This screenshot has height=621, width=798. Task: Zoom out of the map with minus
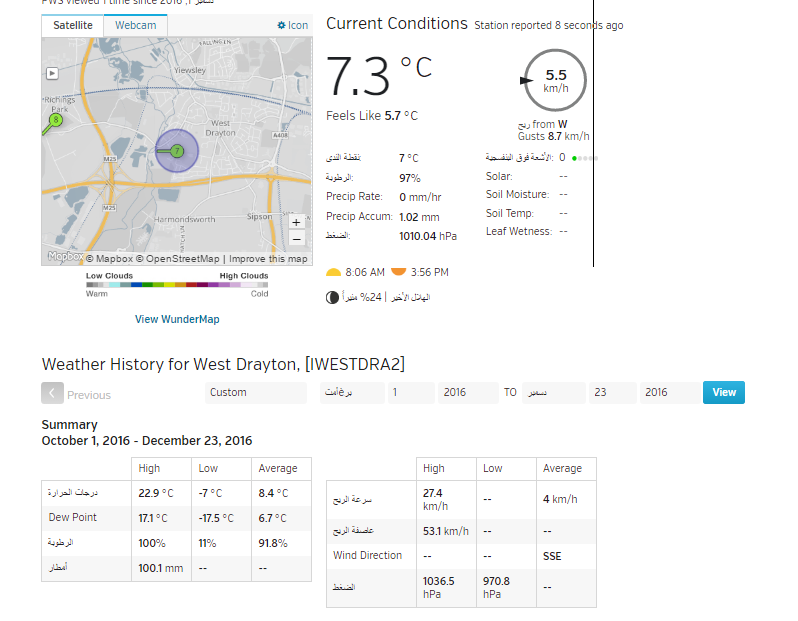[x=296, y=239]
